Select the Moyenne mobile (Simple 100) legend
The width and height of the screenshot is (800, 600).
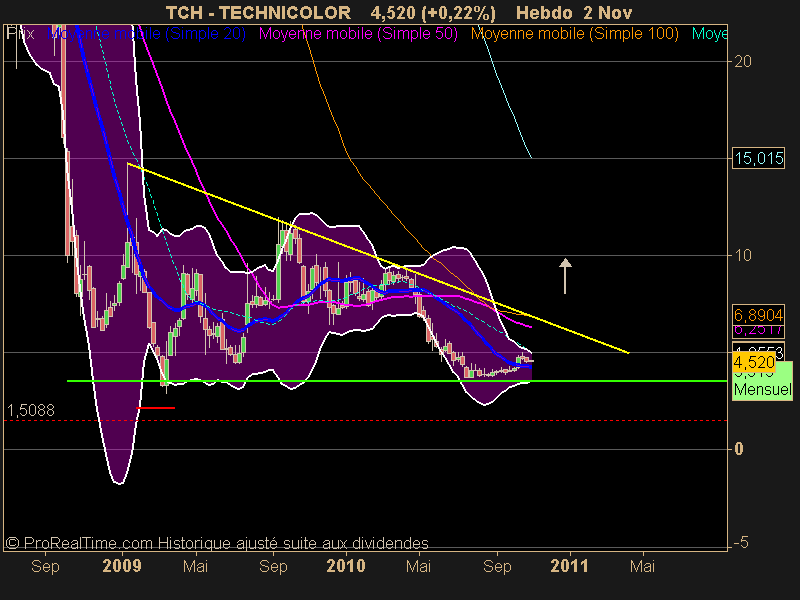point(574,34)
